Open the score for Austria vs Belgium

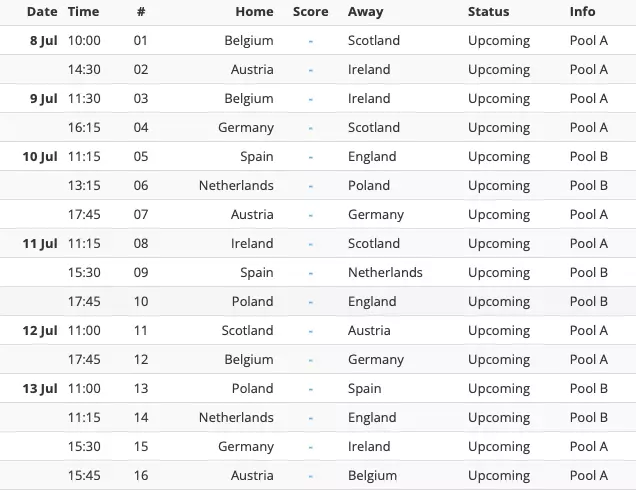[x=311, y=476]
